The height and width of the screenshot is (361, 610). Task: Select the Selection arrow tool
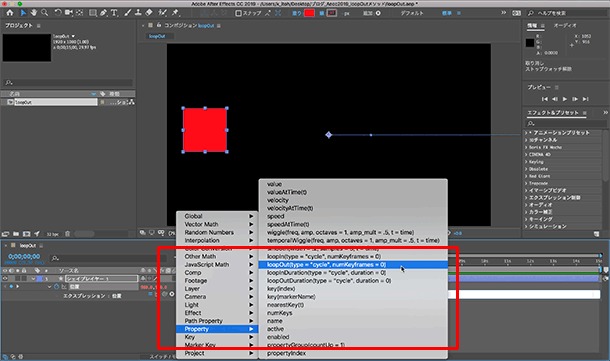(x=23, y=13)
